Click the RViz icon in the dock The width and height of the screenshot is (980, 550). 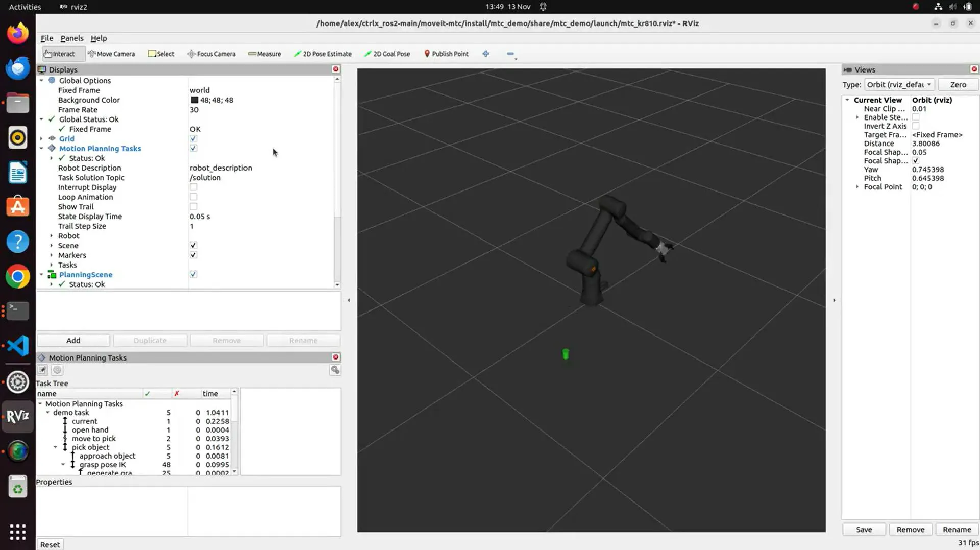coord(18,416)
